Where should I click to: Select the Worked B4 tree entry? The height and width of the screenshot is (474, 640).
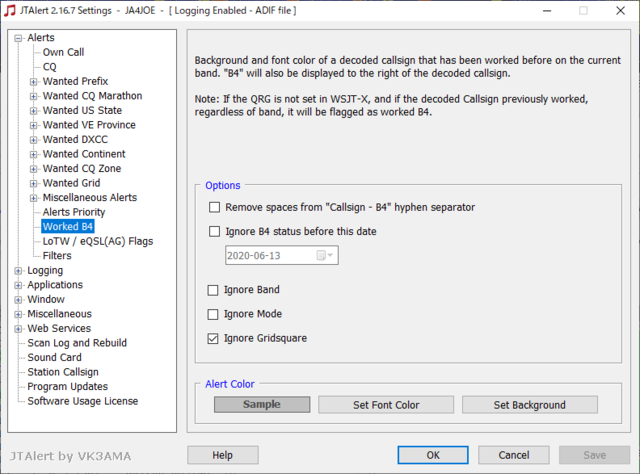pos(68,227)
